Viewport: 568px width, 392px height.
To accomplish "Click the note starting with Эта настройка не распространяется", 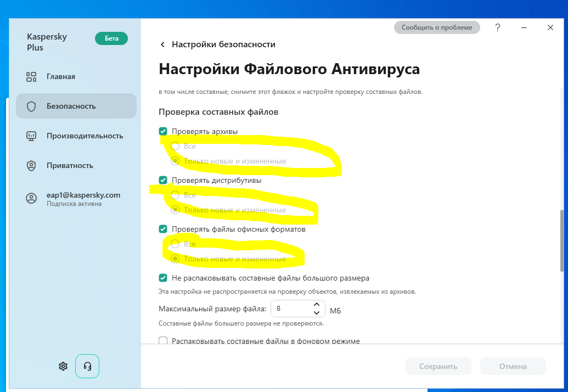I will pyautogui.click(x=287, y=292).
